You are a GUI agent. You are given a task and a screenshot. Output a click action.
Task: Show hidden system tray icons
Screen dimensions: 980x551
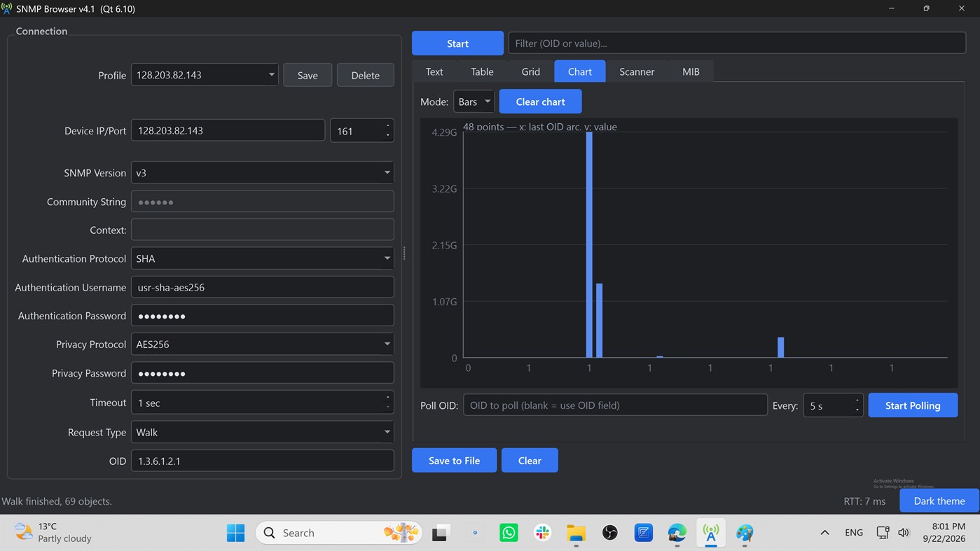tap(824, 533)
